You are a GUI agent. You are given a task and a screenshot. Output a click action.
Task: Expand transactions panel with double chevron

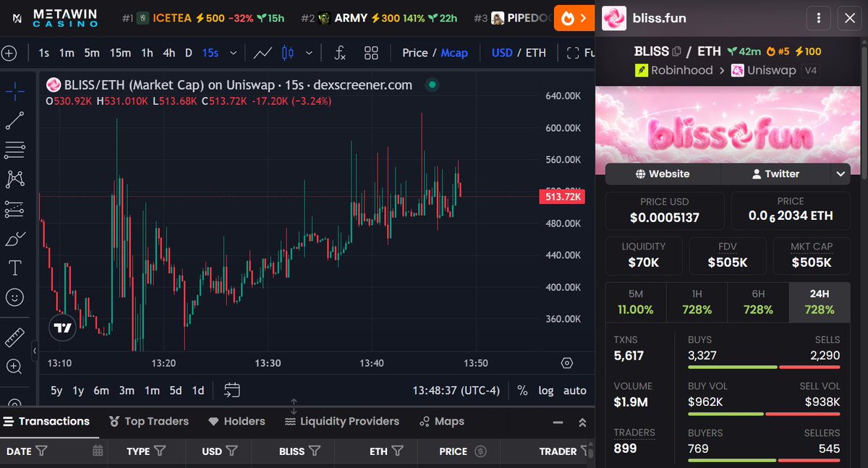coord(582,422)
